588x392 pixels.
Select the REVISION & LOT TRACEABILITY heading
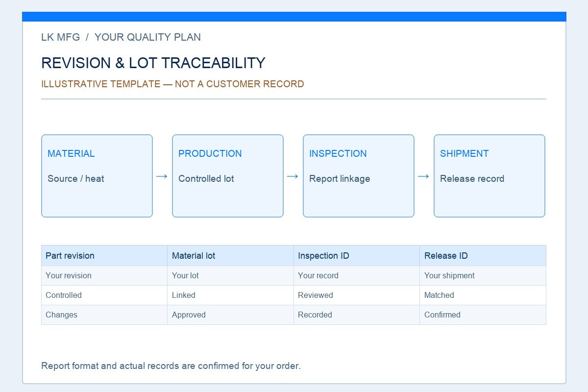click(x=153, y=63)
